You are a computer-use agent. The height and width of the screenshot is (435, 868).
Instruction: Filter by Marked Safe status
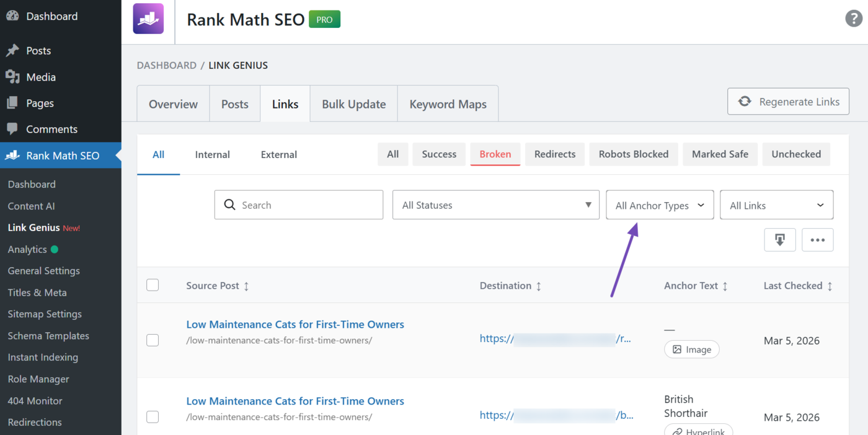[x=720, y=154]
